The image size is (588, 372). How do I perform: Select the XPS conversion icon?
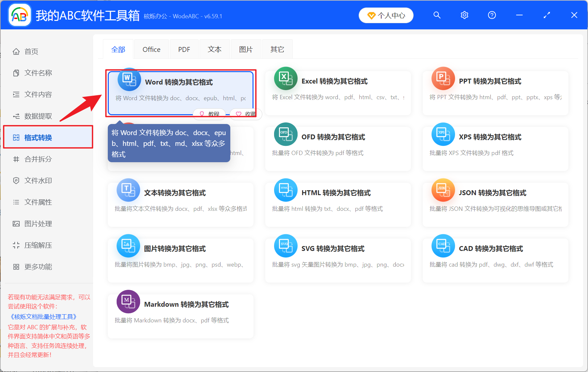pos(443,134)
